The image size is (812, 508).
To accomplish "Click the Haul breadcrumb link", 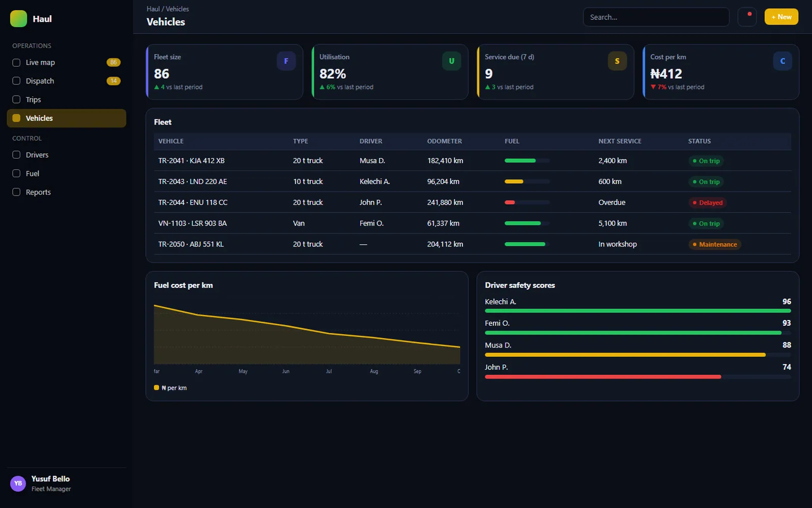I will pos(153,9).
